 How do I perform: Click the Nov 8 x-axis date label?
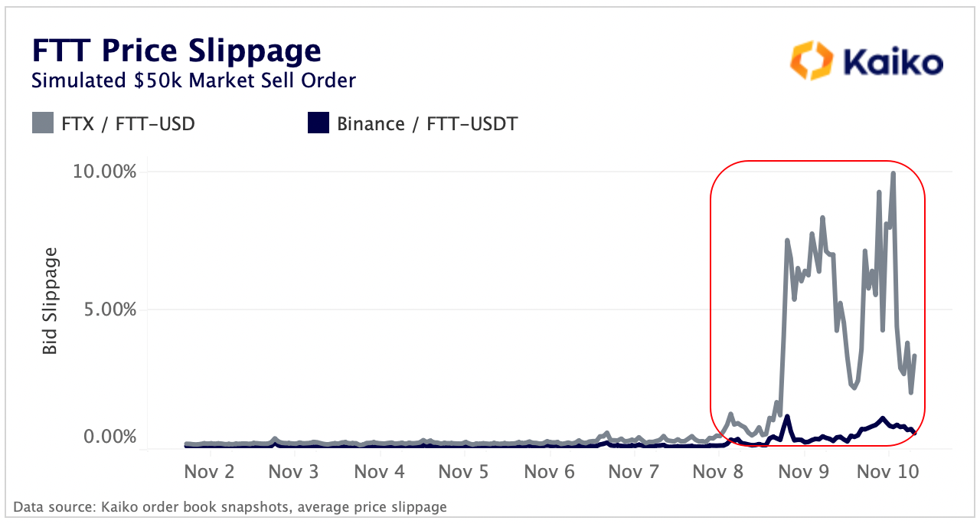[x=718, y=471]
